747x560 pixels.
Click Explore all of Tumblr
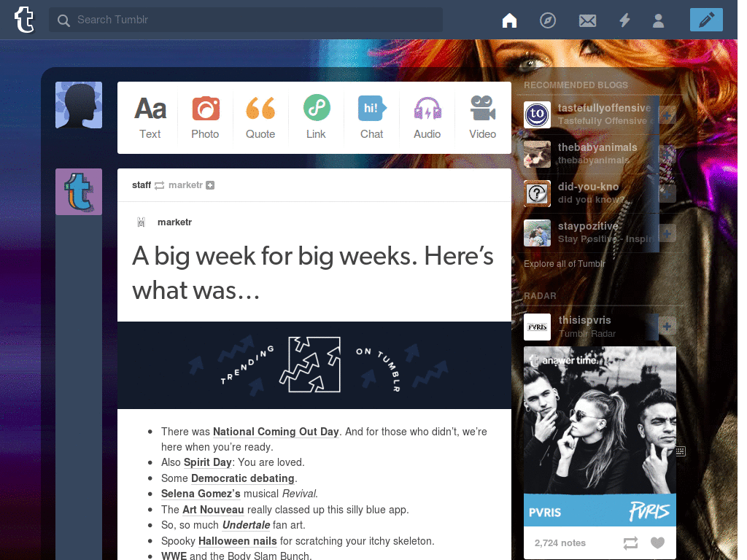[565, 264]
